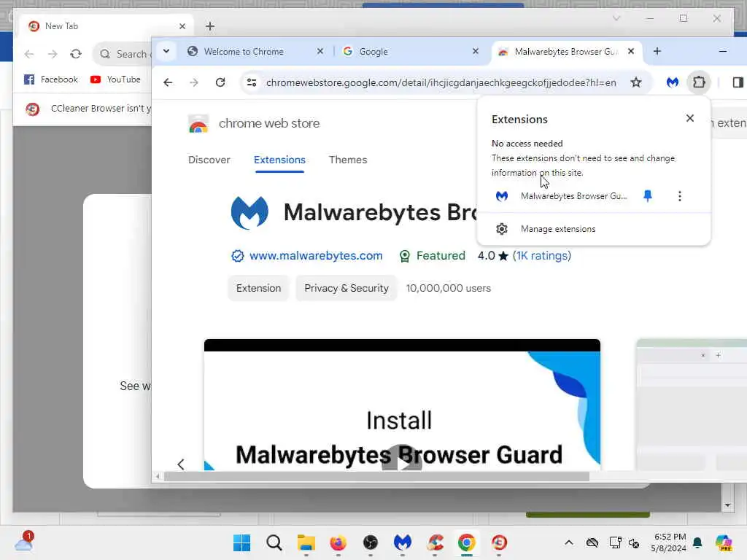Select Malwarebytes Browser Guard in Extensions popup

pyautogui.click(x=573, y=195)
